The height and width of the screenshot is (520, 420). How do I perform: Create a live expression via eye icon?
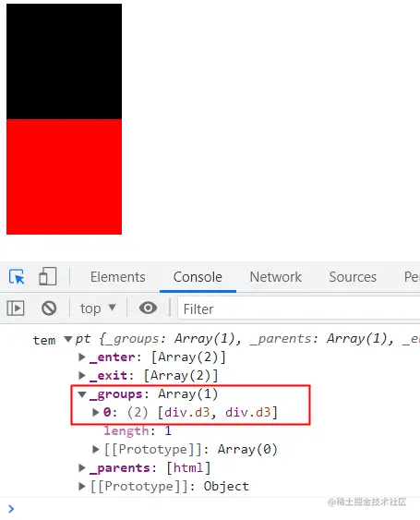(148, 308)
